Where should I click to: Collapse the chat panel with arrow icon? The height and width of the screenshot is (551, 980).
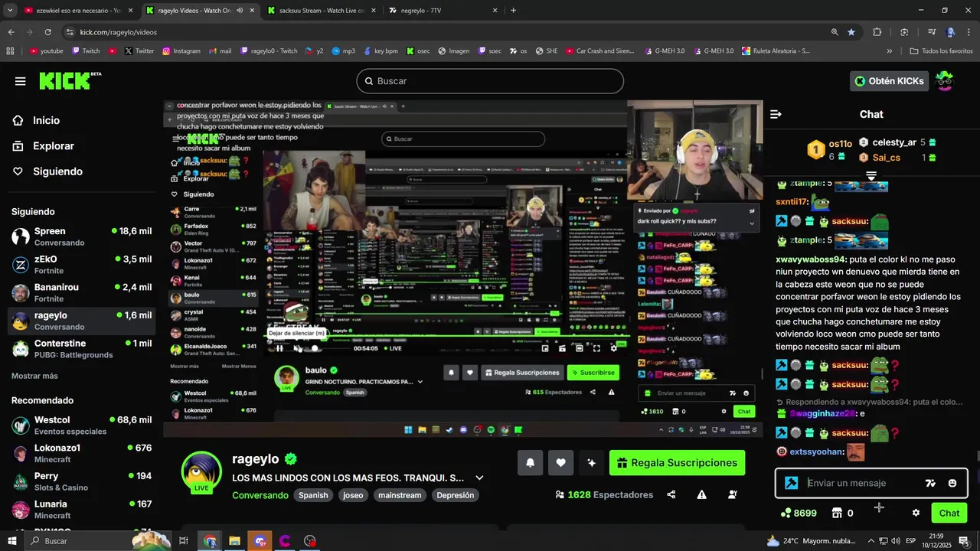click(776, 114)
